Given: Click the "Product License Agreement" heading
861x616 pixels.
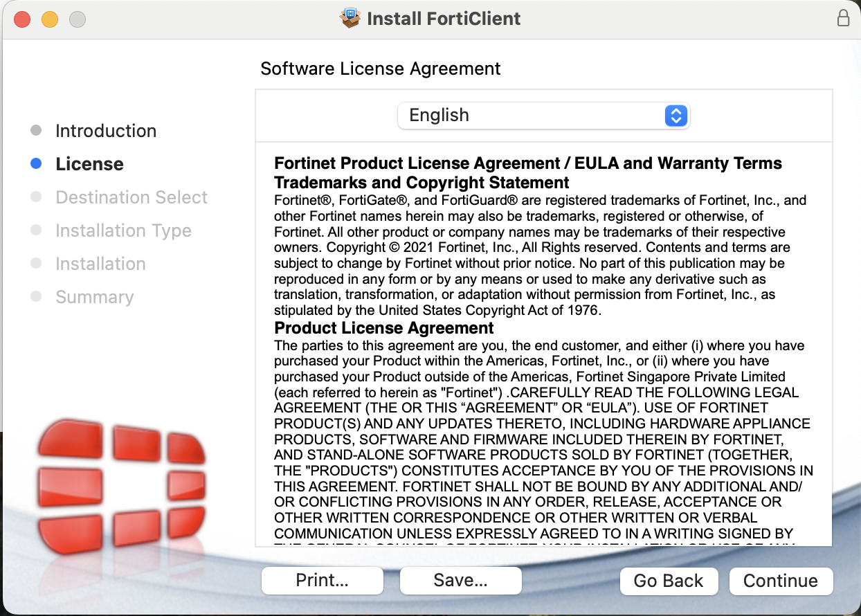Looking at the screenshot, I should (x=384, y=328).
